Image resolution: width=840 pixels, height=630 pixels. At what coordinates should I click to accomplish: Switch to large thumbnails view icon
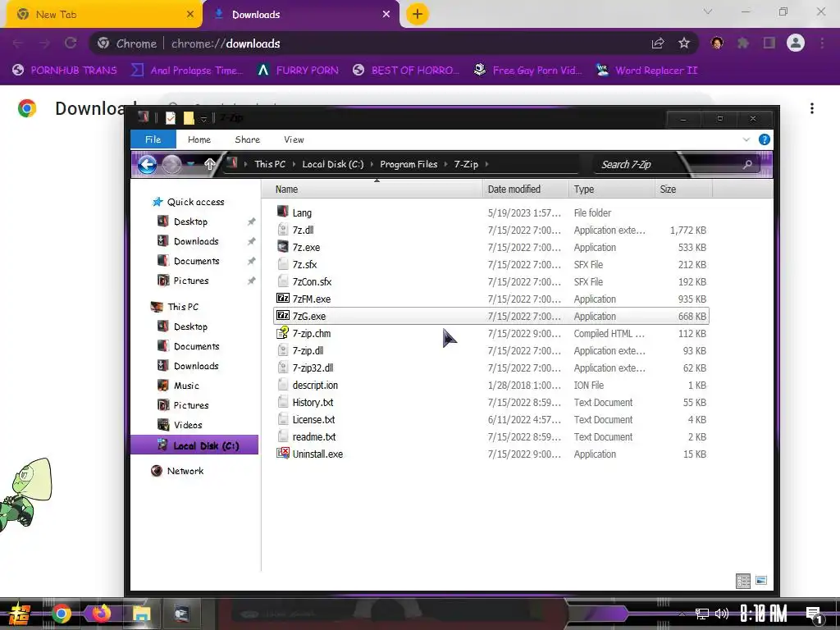(760, 581)
